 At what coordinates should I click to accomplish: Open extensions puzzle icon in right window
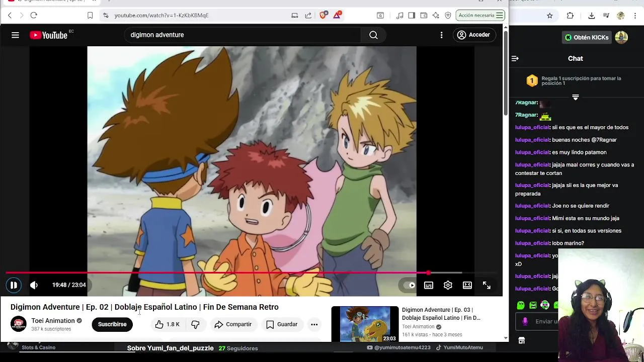(x=570, y=16)
